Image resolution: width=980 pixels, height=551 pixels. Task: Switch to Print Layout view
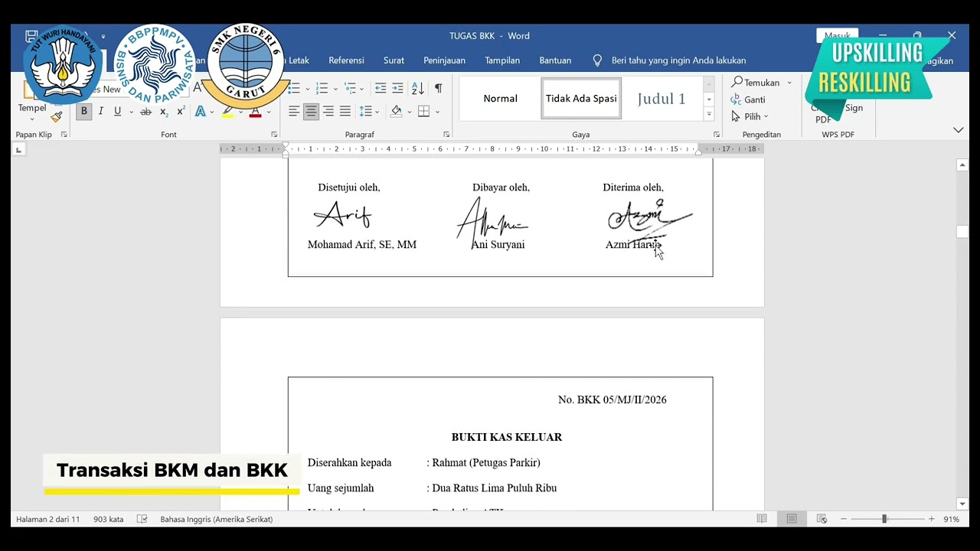(792, 519)
